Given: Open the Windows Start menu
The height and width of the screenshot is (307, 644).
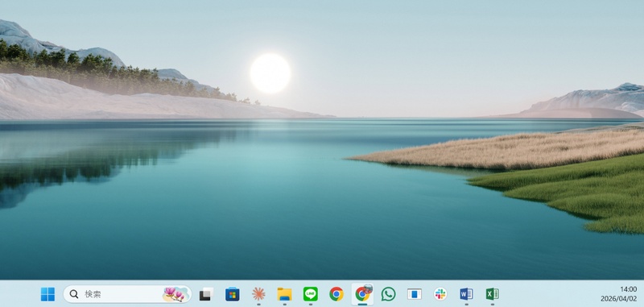Looking at the screenshot, I should [x=47, y=294].
